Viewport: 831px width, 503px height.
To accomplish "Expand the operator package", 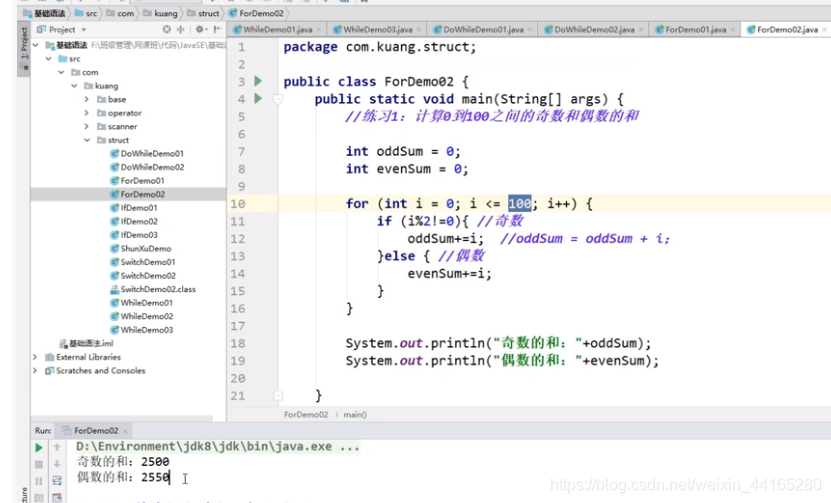I will click(x=86, y=113).
